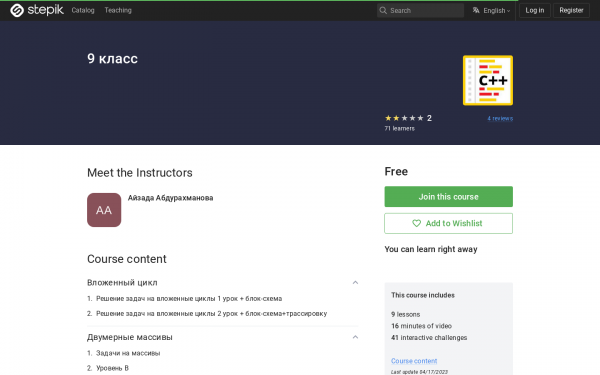Click the 9 класс course title
The image size is (600, 375).
click(112, 59)
